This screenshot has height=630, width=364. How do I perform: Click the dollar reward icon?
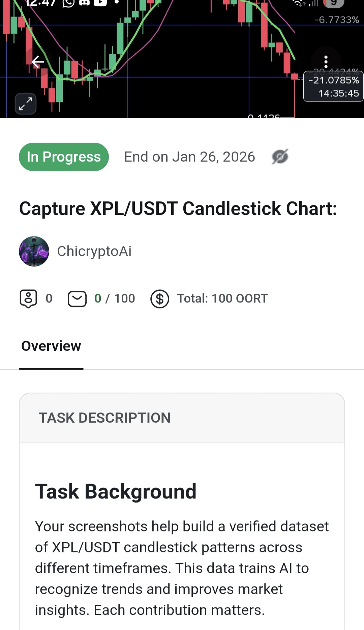[x=160, y=299]
